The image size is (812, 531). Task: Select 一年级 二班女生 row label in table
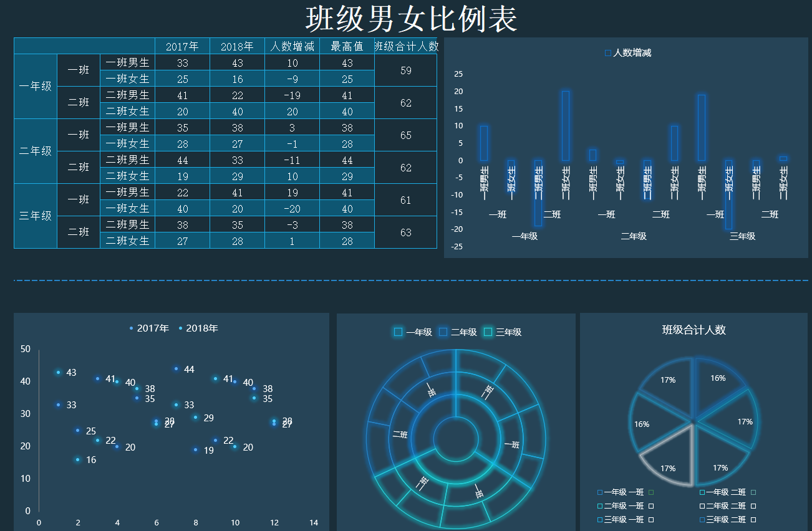coord(127,111)
